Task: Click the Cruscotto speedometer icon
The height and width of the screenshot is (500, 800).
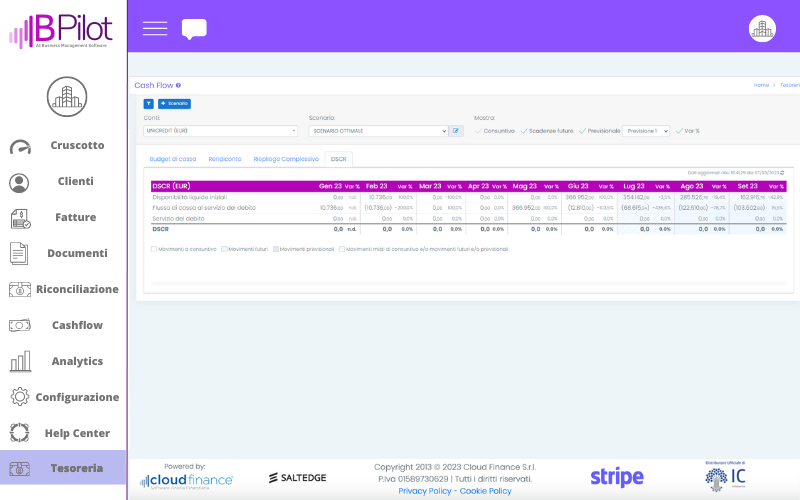Action: 20,146
